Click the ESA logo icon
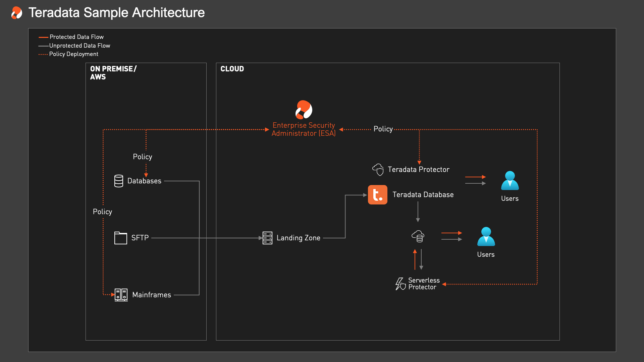 [304, 110]
